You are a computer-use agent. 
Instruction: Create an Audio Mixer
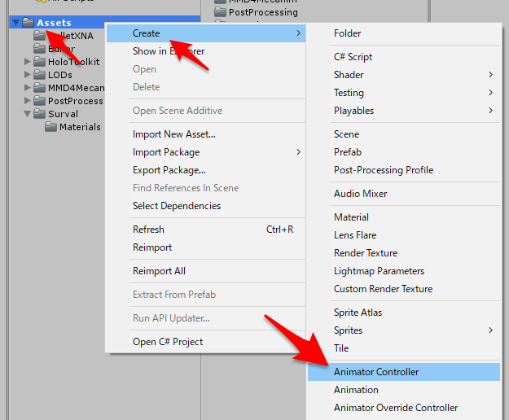click(404, 194)
